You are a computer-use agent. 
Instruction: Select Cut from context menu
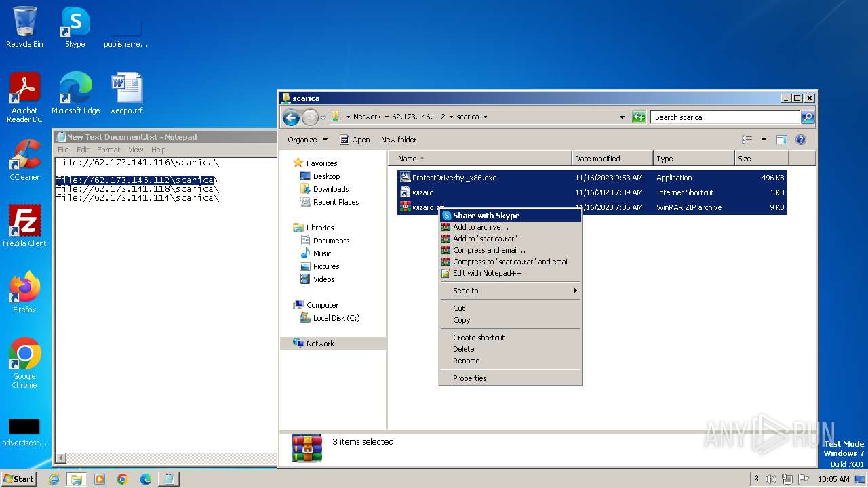pyautogui.click(x=511, y=308)
